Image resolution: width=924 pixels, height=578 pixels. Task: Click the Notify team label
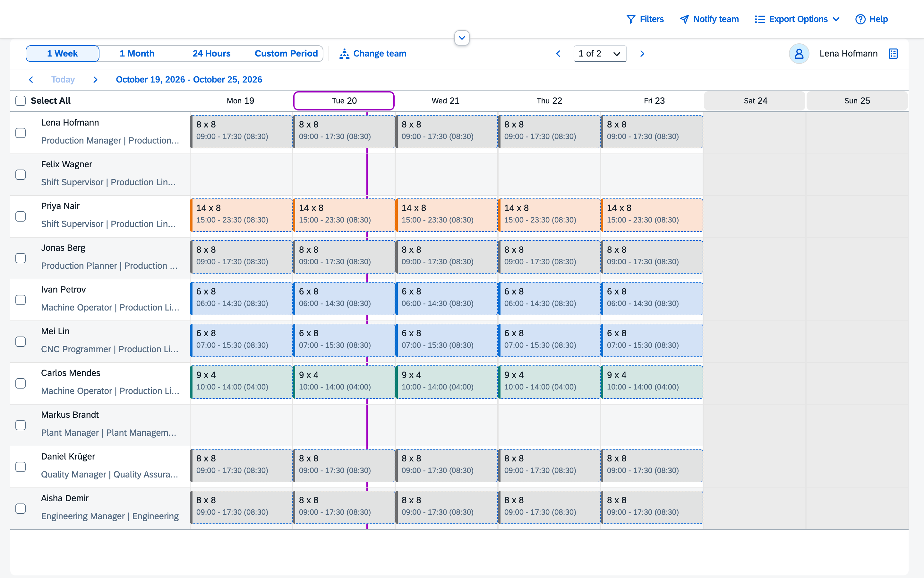coord(716,19)
